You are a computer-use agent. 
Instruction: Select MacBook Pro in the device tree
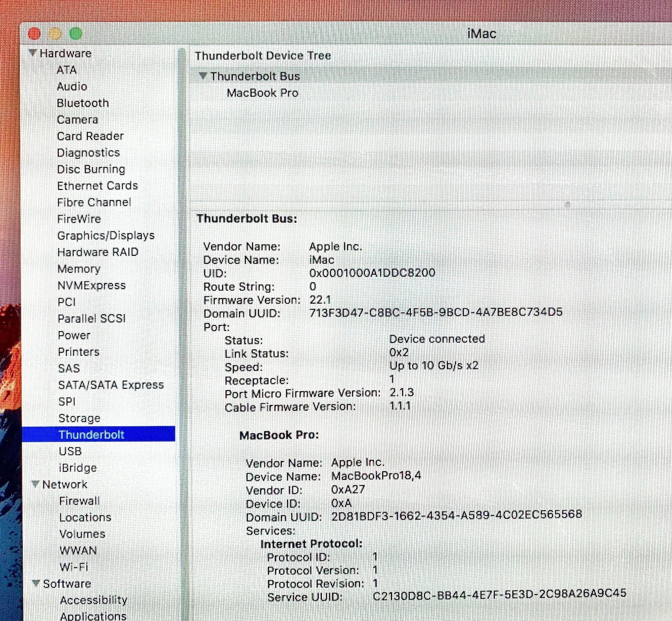click(x=263, y=93)
